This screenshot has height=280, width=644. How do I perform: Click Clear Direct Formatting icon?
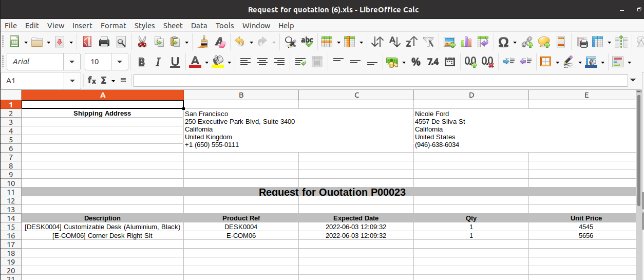[x=220, y=42]
